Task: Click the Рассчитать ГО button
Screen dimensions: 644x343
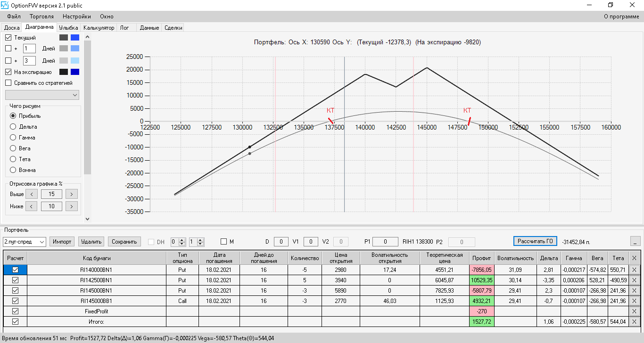Action: click(x=536, y=241)
